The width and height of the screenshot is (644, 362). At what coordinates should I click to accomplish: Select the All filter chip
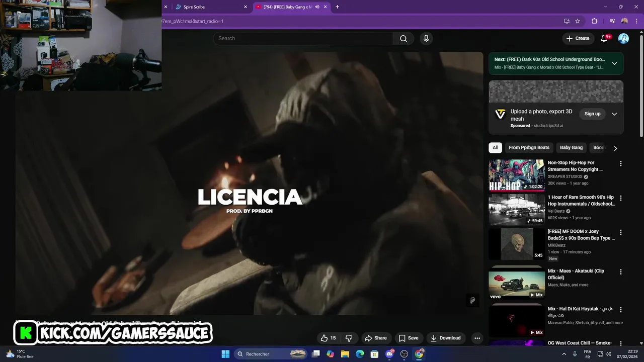pyautogui.click(x=495, y=148)
